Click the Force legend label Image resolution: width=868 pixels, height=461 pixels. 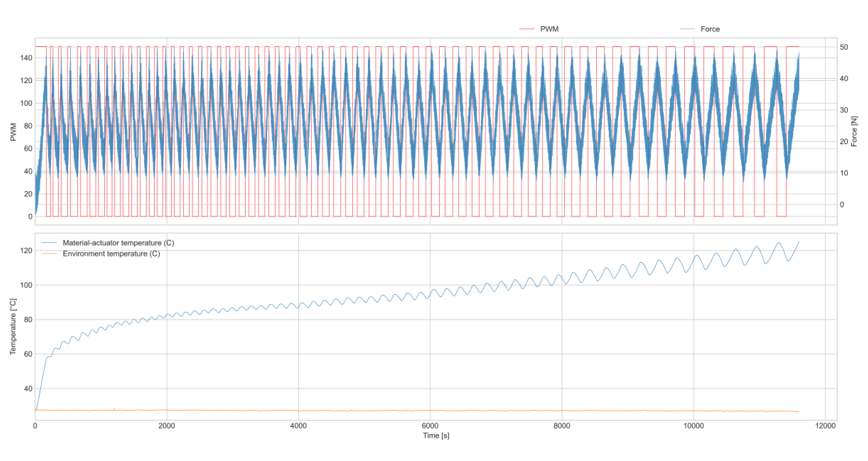pyautogui.click(x=710, y=29)
